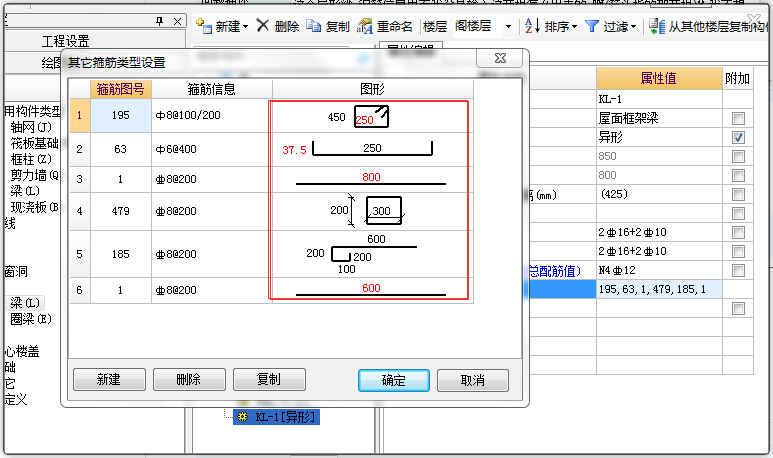Click 删除 button in stirrup dialog
This screenshot has height=458, width=773.
pyautogui.click(x=189, y=380)
